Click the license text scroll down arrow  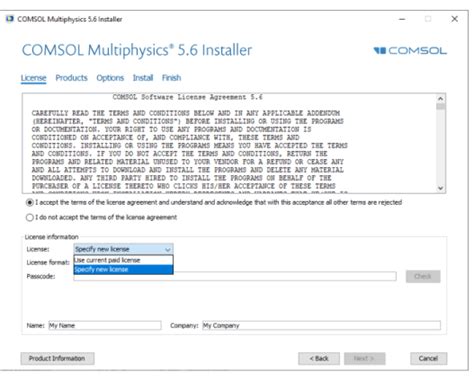pos(441,188)
